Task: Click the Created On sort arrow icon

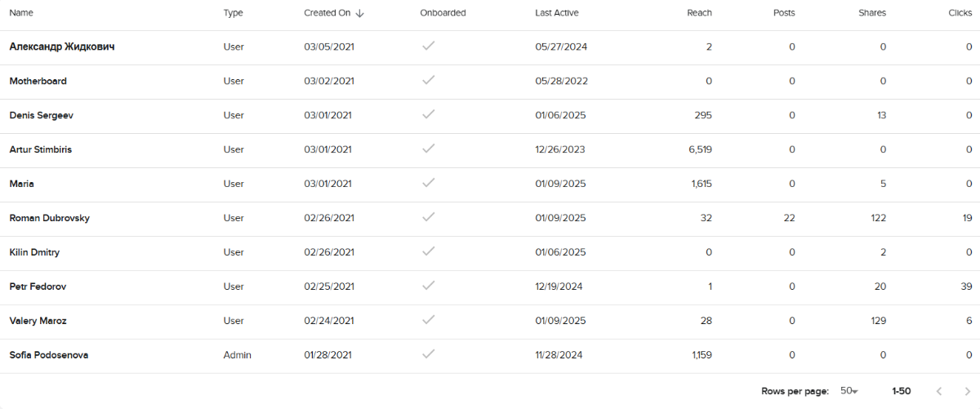Action: click(360, 13)
